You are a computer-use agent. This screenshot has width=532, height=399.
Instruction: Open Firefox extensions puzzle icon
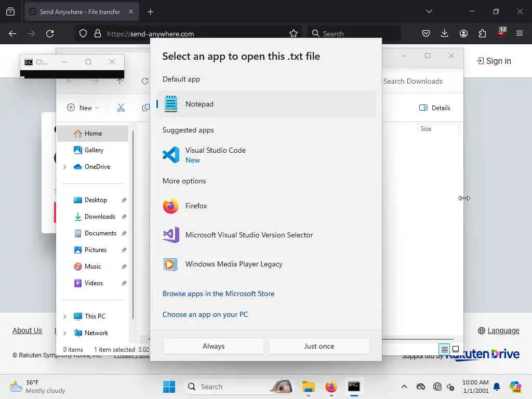coord(482,33)
